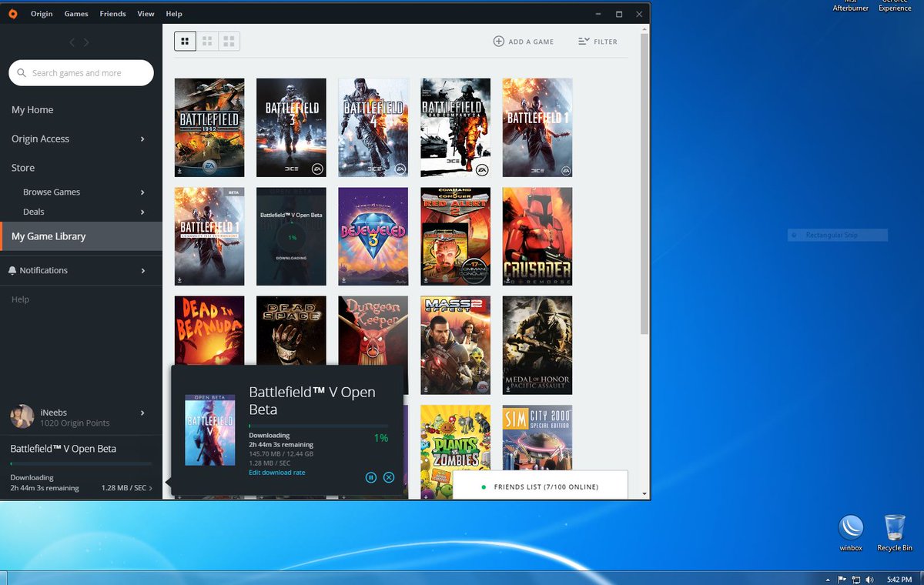
Task: Click the 5:42 PM taskbar clock
Action: click(x=899, y=579)
